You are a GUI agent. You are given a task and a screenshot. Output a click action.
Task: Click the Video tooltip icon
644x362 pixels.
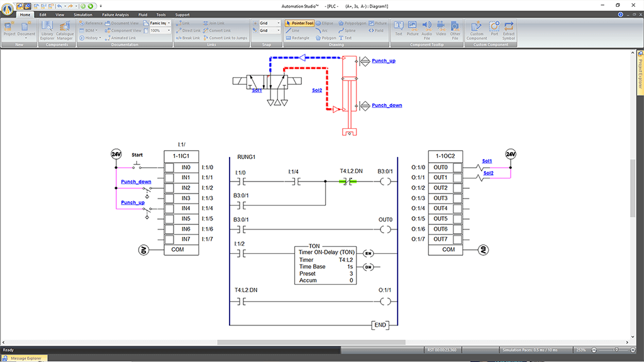click(x=441, y=29)
